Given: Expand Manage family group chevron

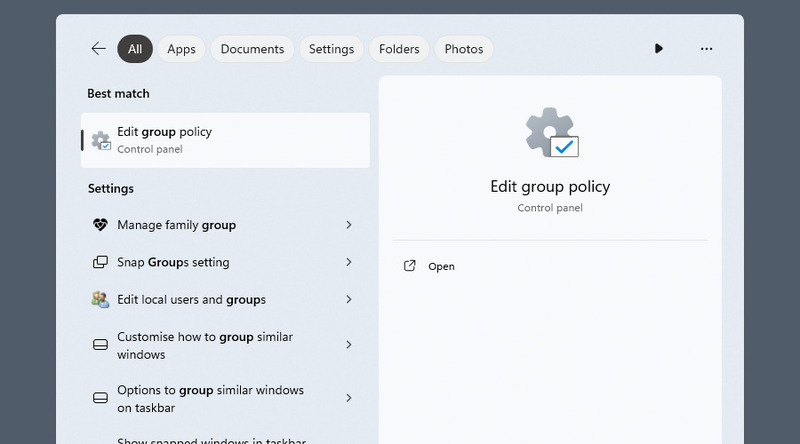Looking at the screenshot, I should click(x=349, y=225).
